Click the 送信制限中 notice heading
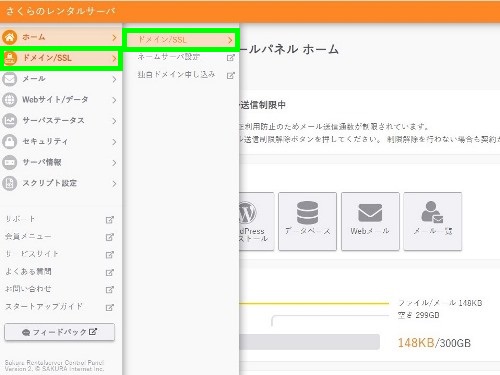The height and width of the screenshot is (375, 500). (x=263, y=105)
